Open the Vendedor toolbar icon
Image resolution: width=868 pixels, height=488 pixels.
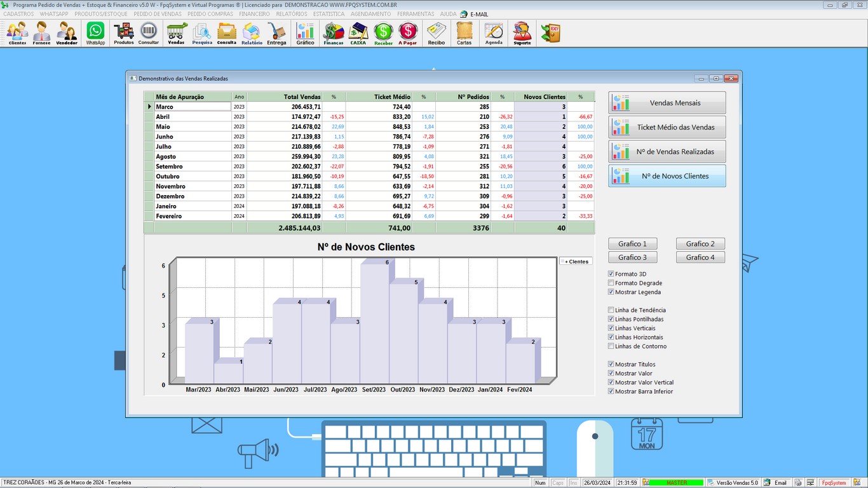coord(67,34)
